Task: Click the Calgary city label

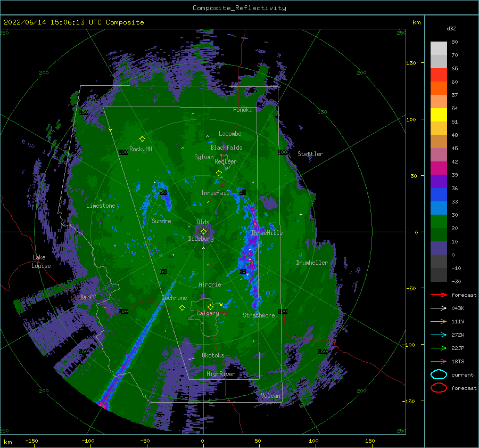Action: [x=208, y=313]
